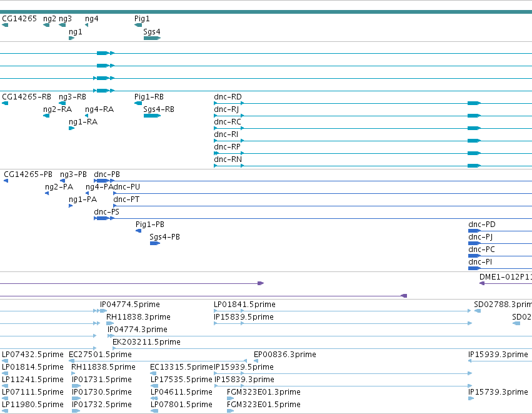Select the IP04774.5prime EST label
Image resolution: width=532 pixels, height=414 pixels.
click(130, 305)
